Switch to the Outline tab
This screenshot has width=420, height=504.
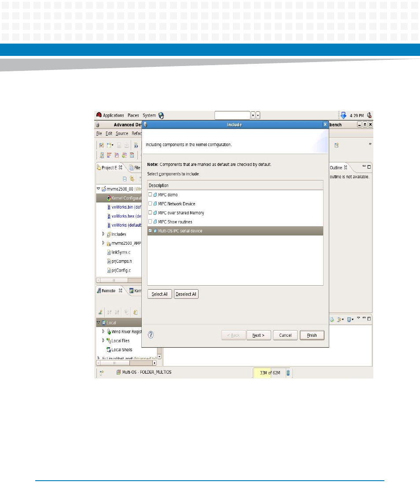click(339, 167)
